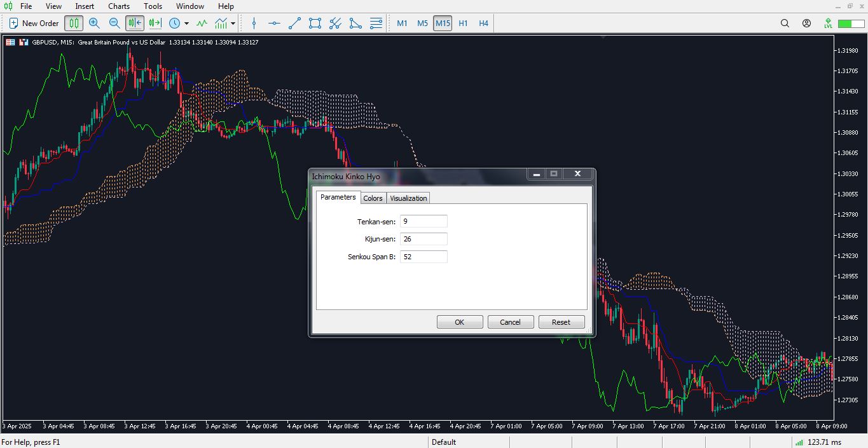Select the Fibonacci retracement tool icon
Image resolution: width=868 pixels, height=448 pixels.
(376, 24)
